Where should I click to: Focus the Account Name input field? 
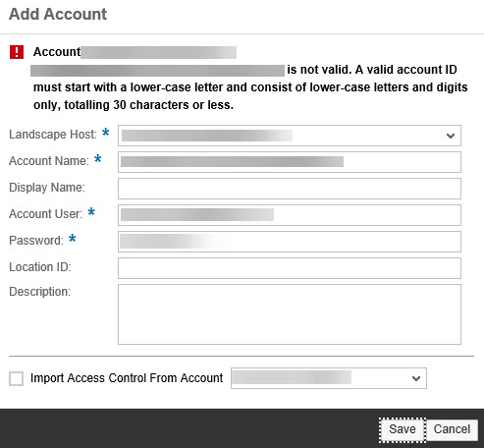click(290, 162)
